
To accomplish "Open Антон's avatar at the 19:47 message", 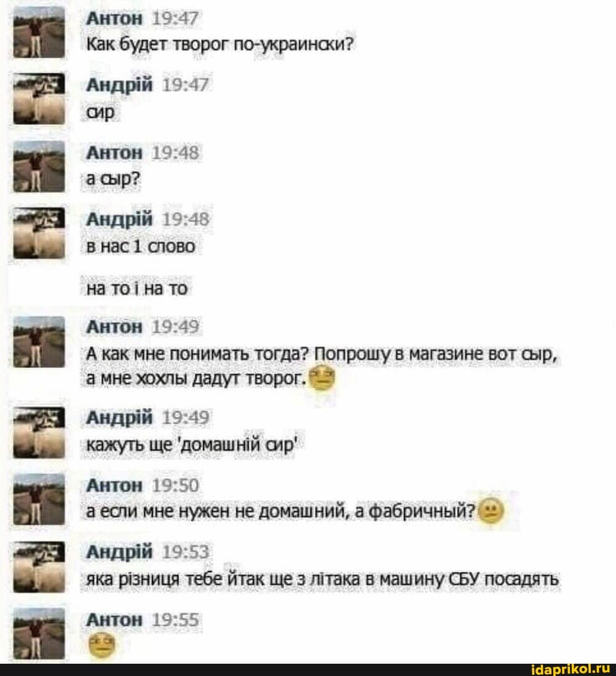I will (x=39, y=33).
